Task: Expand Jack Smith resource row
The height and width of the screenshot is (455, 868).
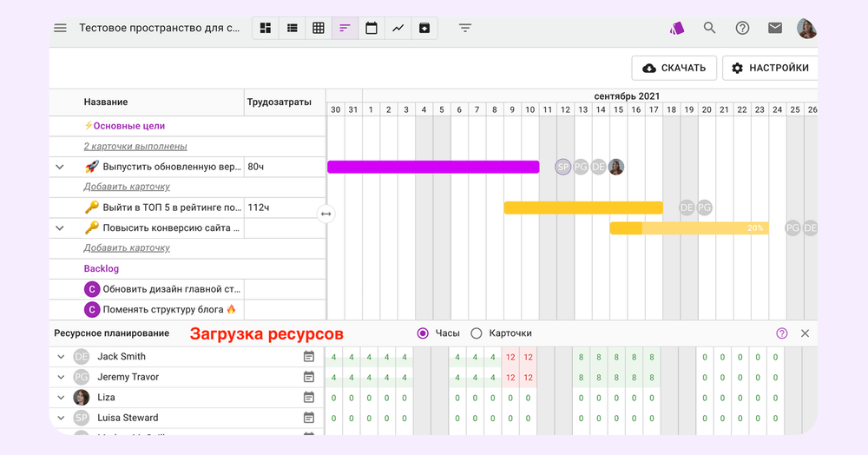Action: [61, 357]
